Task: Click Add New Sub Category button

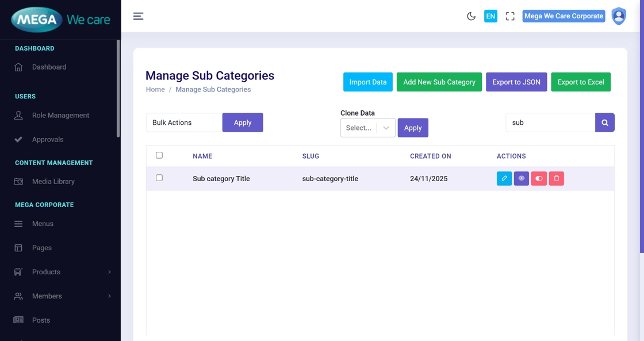Action: pos(439,82)
